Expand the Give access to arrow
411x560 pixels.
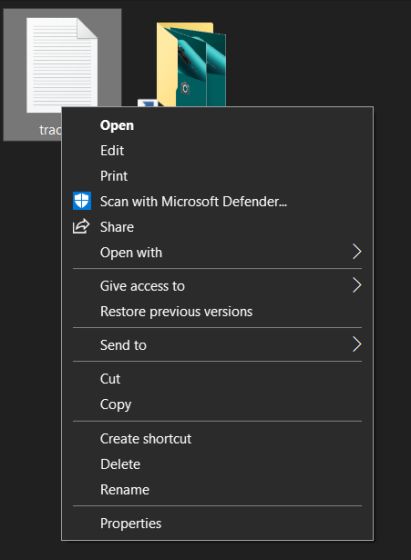coord(357,285)
